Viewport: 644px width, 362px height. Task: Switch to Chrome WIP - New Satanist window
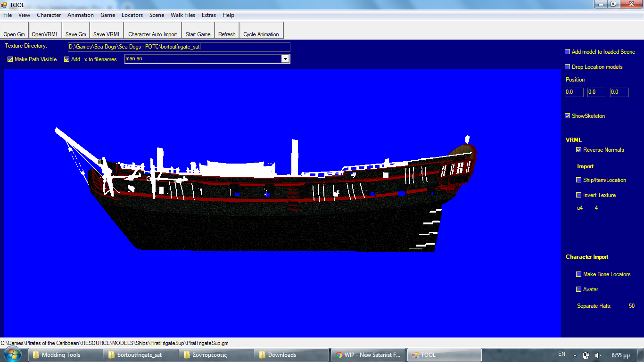pyautogui.click(x=368, y=355)
